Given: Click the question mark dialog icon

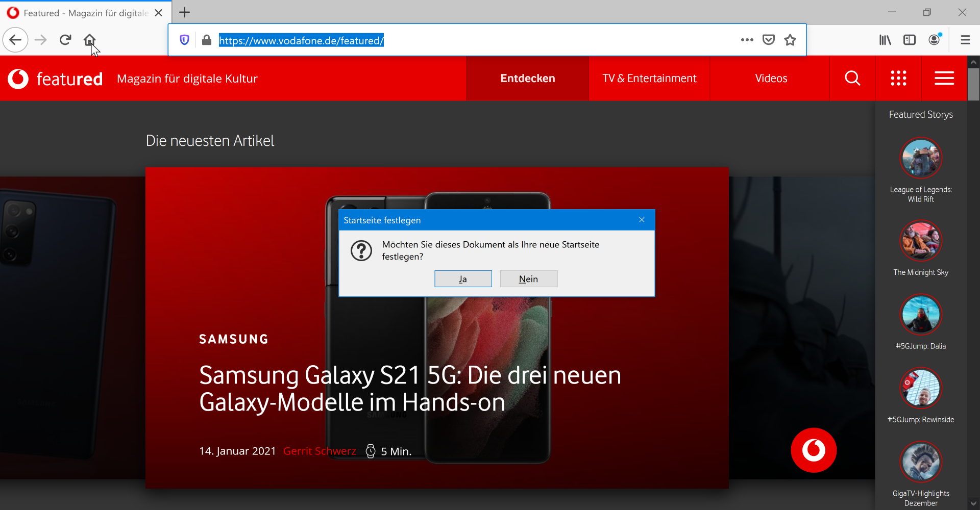Looking at the screenshot, I should [x=361, y=250].
